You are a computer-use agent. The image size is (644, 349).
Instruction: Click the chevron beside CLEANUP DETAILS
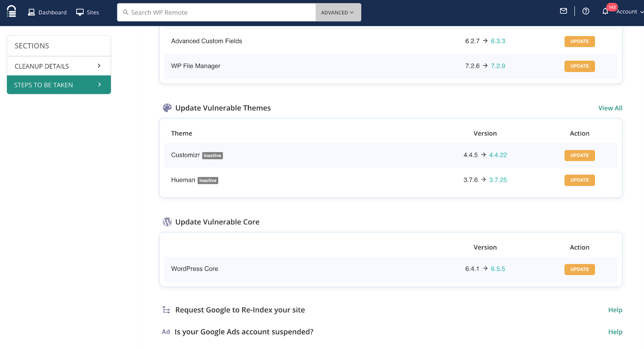point(99,66)
